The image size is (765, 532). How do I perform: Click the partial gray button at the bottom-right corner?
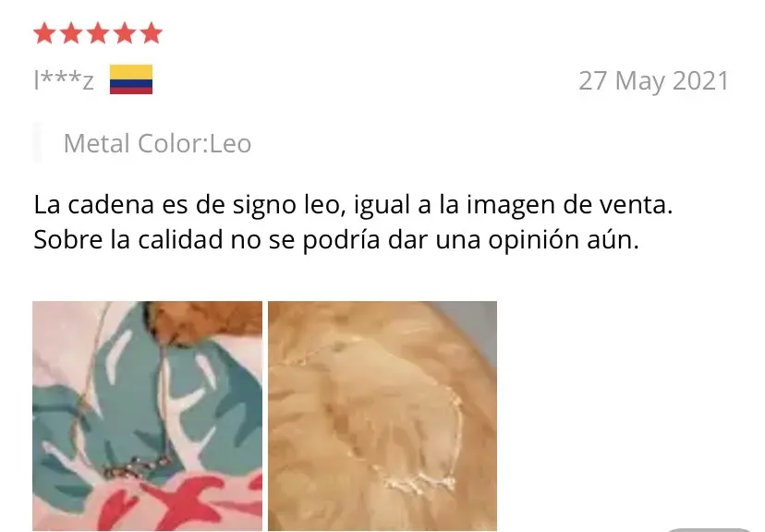click(710, 529)
